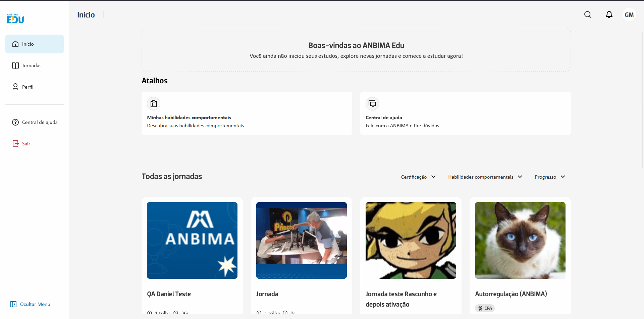This screenshot has height=319, width=644.
Task: Click the Sair logout icon
Action: tap(15, 143)
